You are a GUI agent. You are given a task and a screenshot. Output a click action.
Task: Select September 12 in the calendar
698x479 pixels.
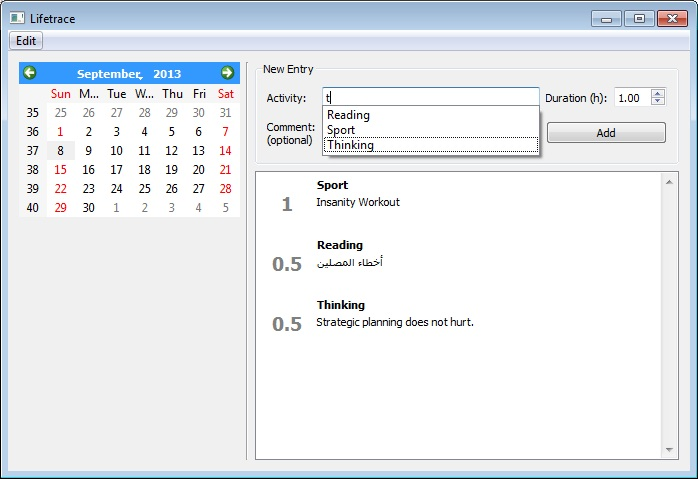(x=171, y=150)
